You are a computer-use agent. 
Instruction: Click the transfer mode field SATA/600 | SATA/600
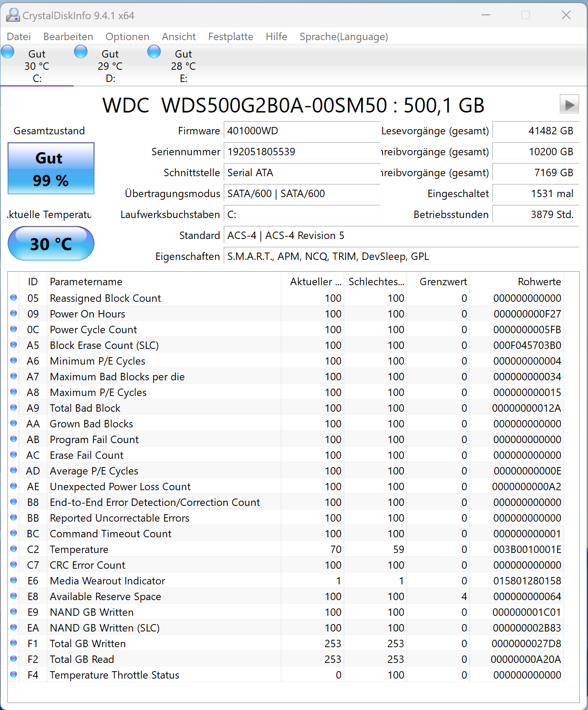(x=302, y=194)
